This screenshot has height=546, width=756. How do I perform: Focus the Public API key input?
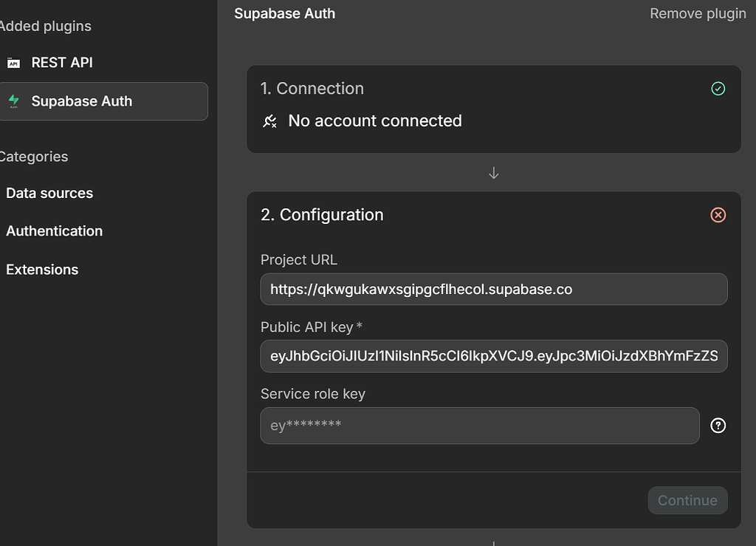pos(493,356)
